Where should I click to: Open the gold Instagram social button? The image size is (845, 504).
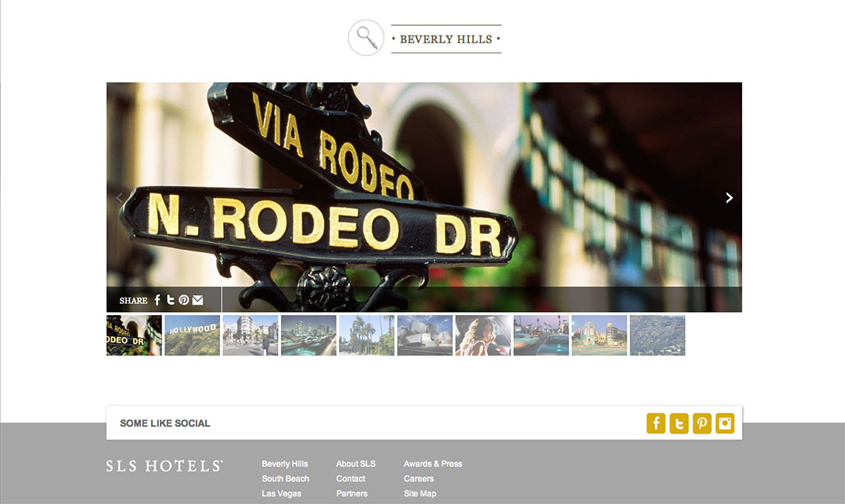[x=725, y=423]
